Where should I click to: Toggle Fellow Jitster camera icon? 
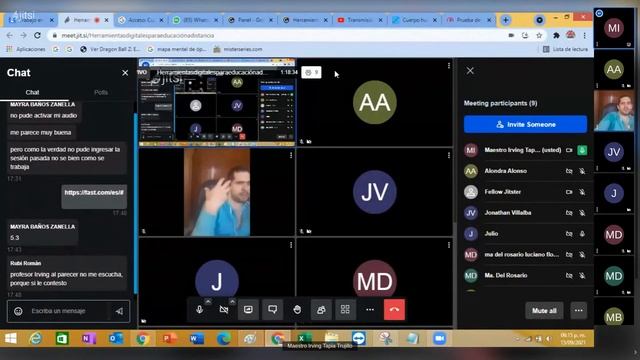[569, 192]
